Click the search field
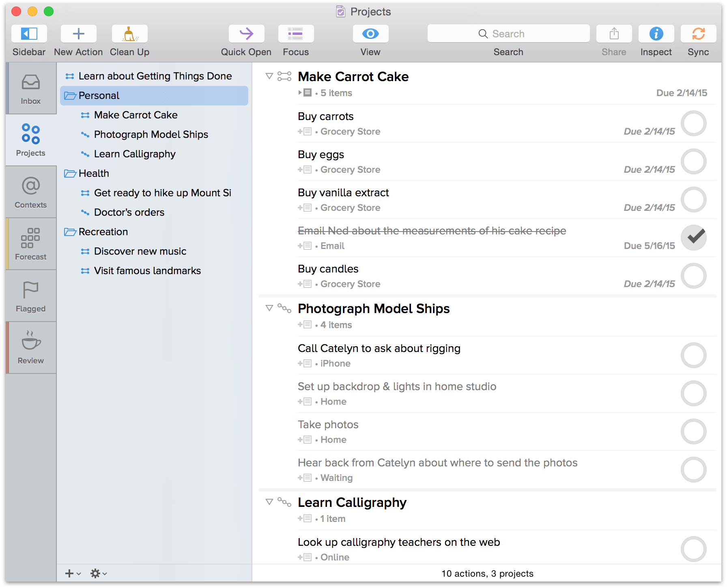The height and width of the screenshot is (588, 727). (508, 34)
